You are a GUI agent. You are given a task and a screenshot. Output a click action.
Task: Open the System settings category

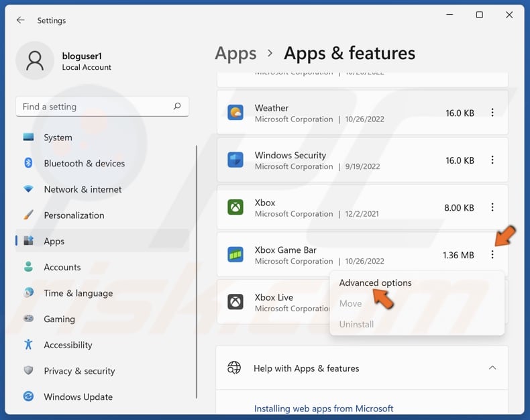coord(58,138)
